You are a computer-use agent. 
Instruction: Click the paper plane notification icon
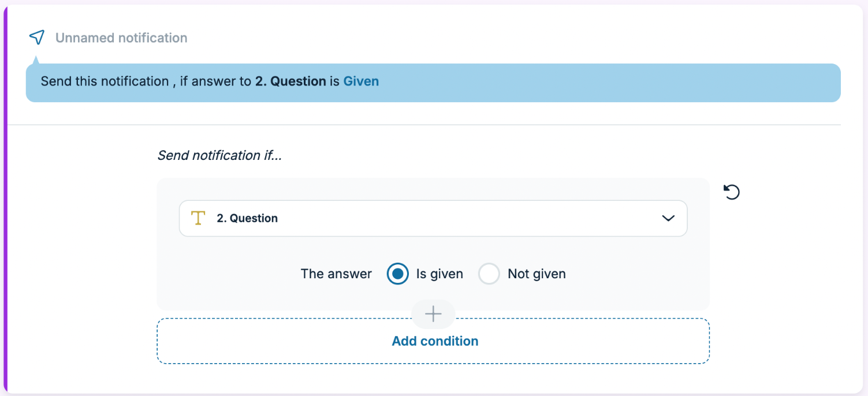37,38
